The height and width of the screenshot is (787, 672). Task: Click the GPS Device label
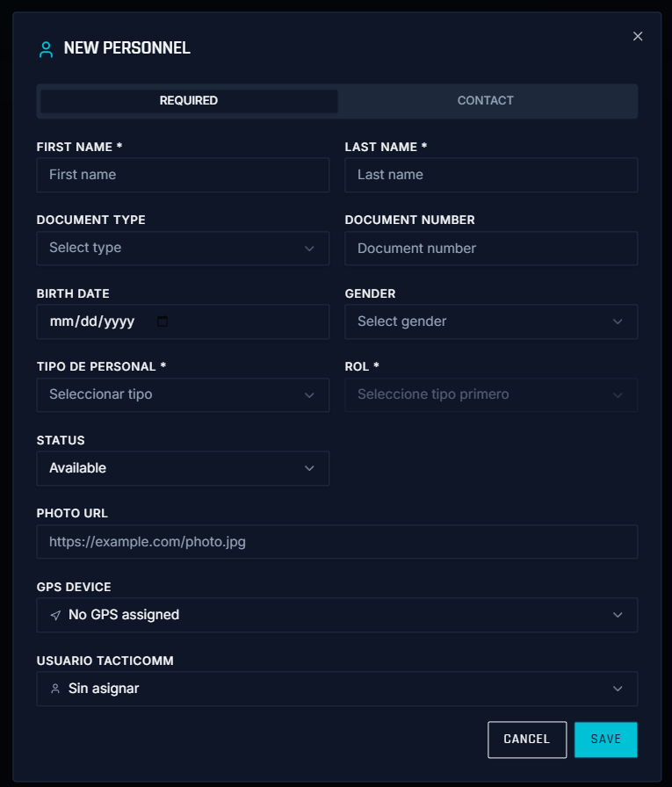tap(74, 588)
